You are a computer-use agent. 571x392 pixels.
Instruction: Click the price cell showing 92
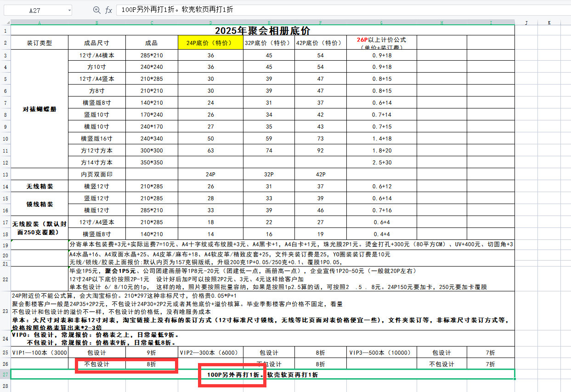pyautogui.click(x=321, y=150)
